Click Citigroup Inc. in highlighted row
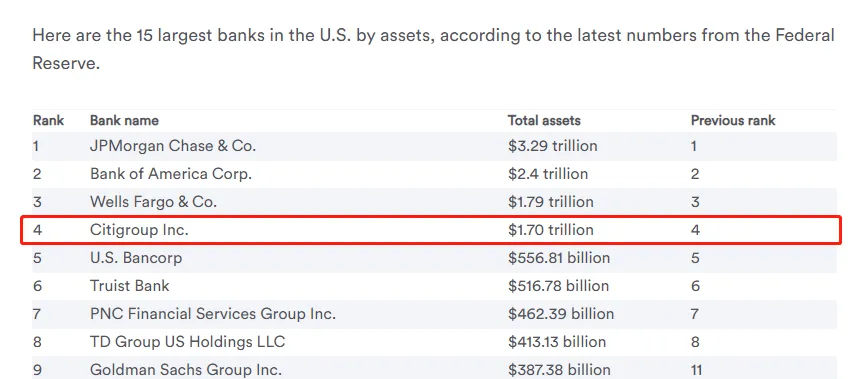This screenshot has width=866, height=379. (x=139, y=230)
